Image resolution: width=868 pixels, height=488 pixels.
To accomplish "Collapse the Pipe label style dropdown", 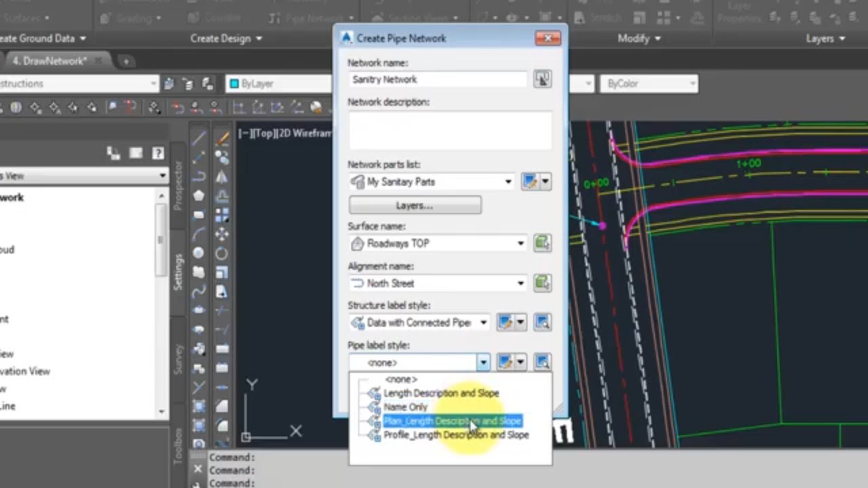I will (x=483, y=363).
